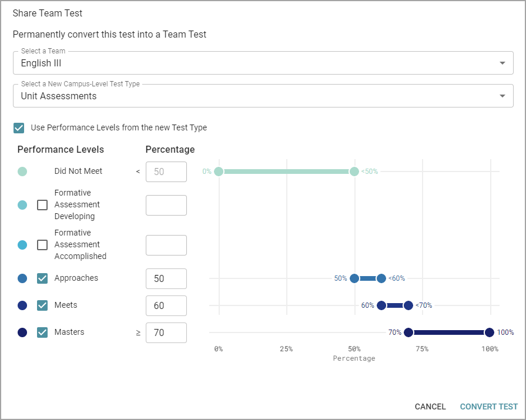Click the <60% handle on Approaches range
The height and width of the screenshot is (420, 526).
point(381,278)
